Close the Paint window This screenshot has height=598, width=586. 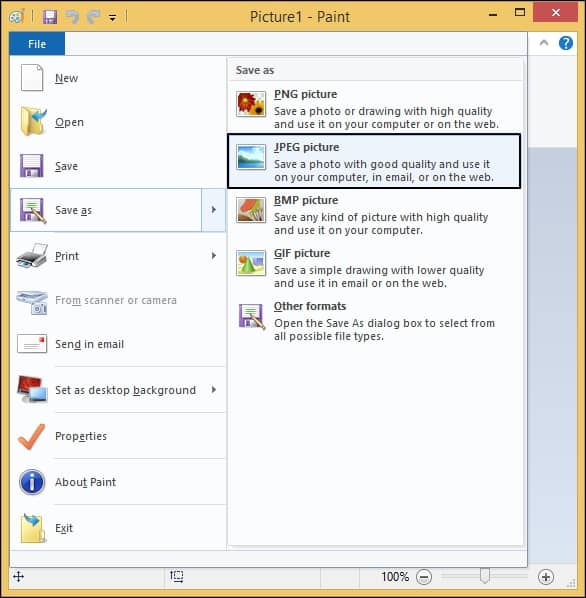pyautogui.click(x=555, y=13)
